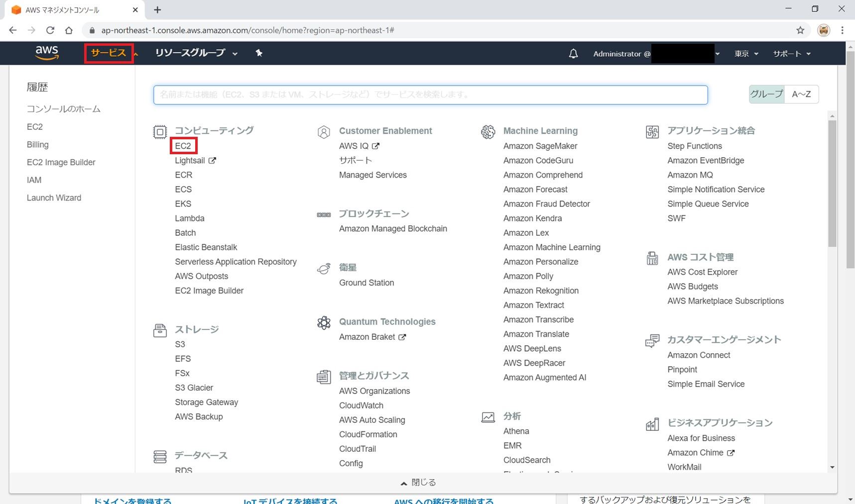Viewport: 855px width, 504px height.
Task: Open Amazon Braket external link
Action: click(372, 337)
